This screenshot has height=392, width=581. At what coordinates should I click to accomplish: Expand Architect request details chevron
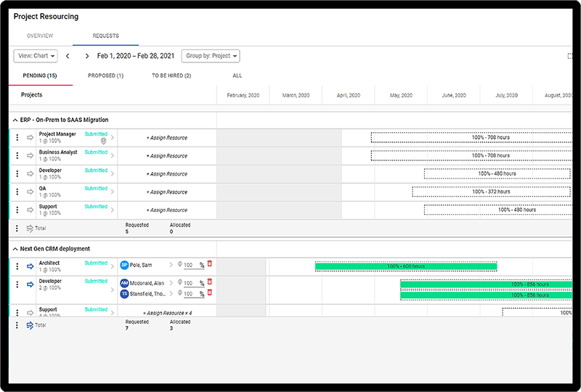click(x=113, y=266)
